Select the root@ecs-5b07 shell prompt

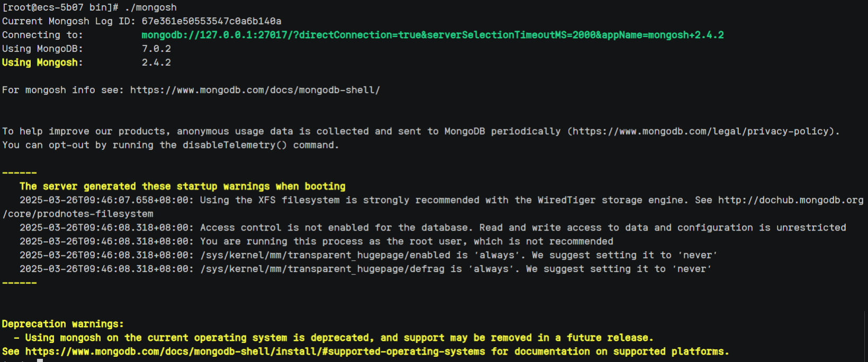60,7
